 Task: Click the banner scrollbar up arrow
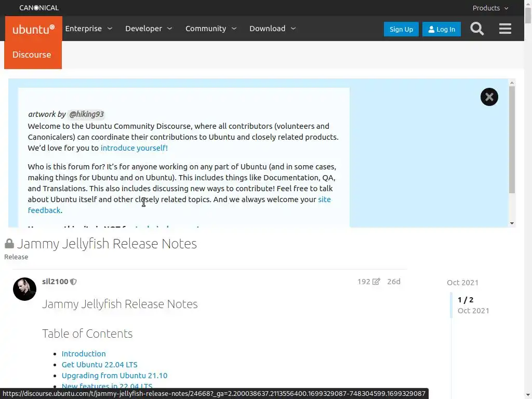click(x=512, y=83)
